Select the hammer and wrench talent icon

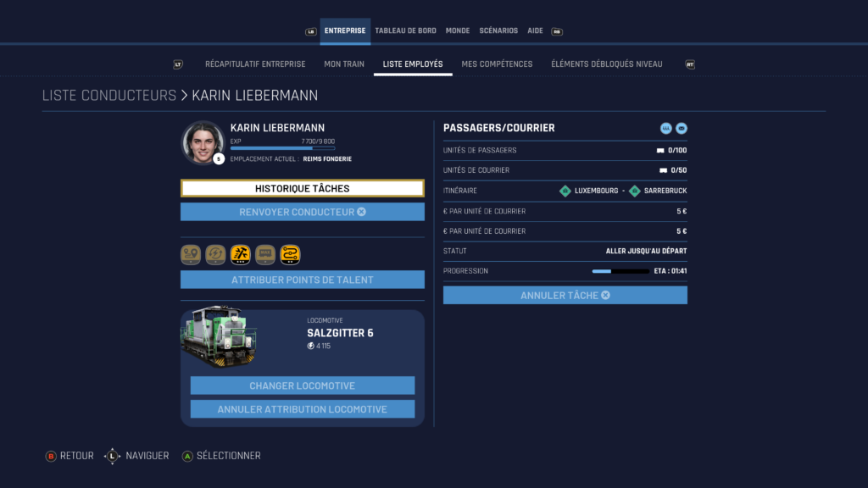click(241, 254)
